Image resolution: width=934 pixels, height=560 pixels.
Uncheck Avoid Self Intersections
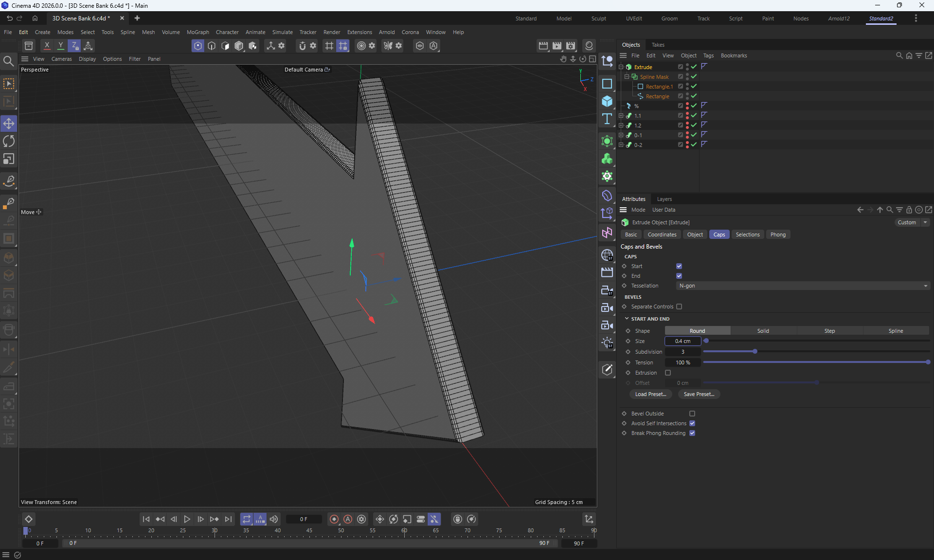[692, 423]
